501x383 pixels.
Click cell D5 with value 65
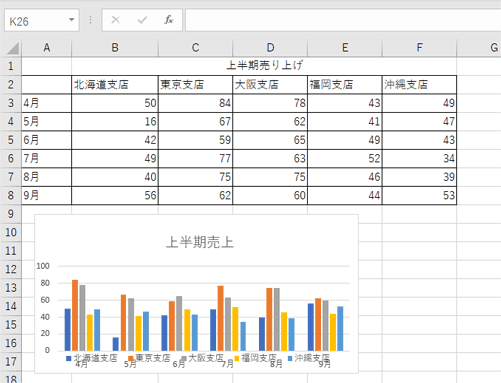point(270,140)
